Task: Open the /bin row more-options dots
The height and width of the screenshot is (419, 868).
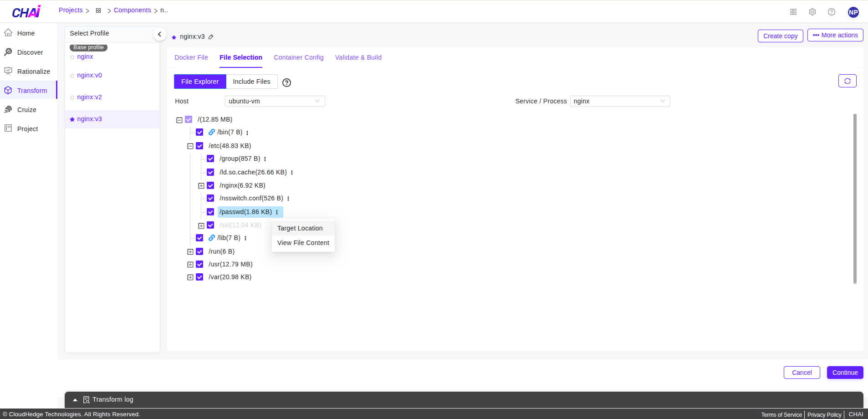Action: pyautogui.click(x=247, y=133)
